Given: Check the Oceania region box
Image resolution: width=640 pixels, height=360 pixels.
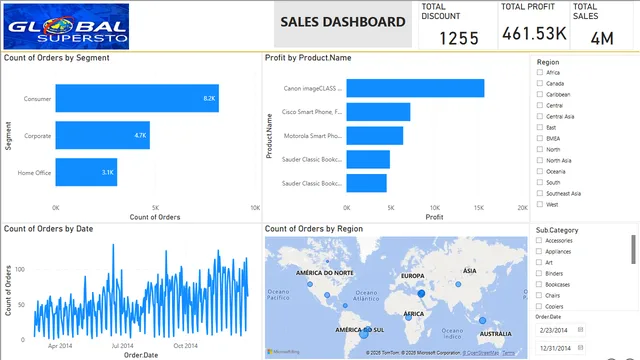Looking at the screenshot, I should (x=540, y=171).
